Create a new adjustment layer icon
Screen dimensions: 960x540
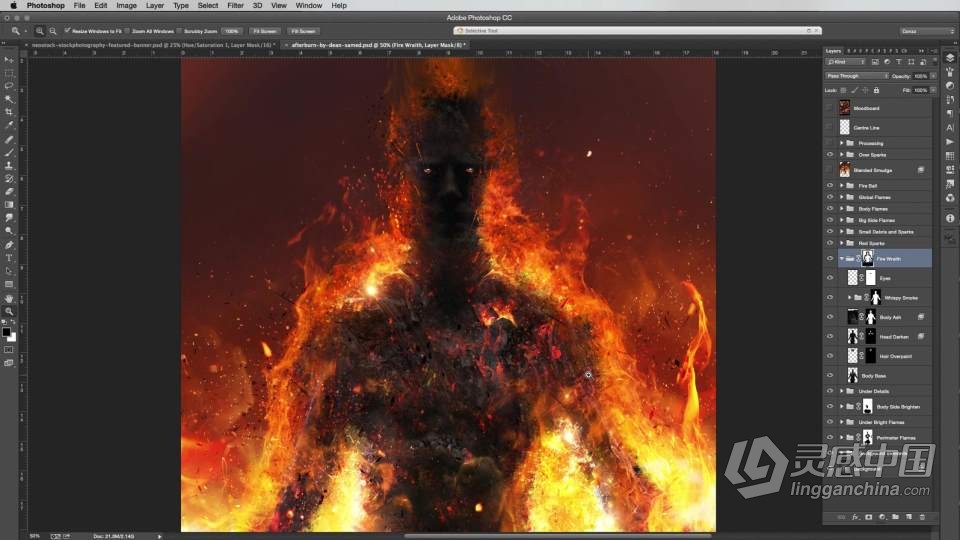coord(882,517)
